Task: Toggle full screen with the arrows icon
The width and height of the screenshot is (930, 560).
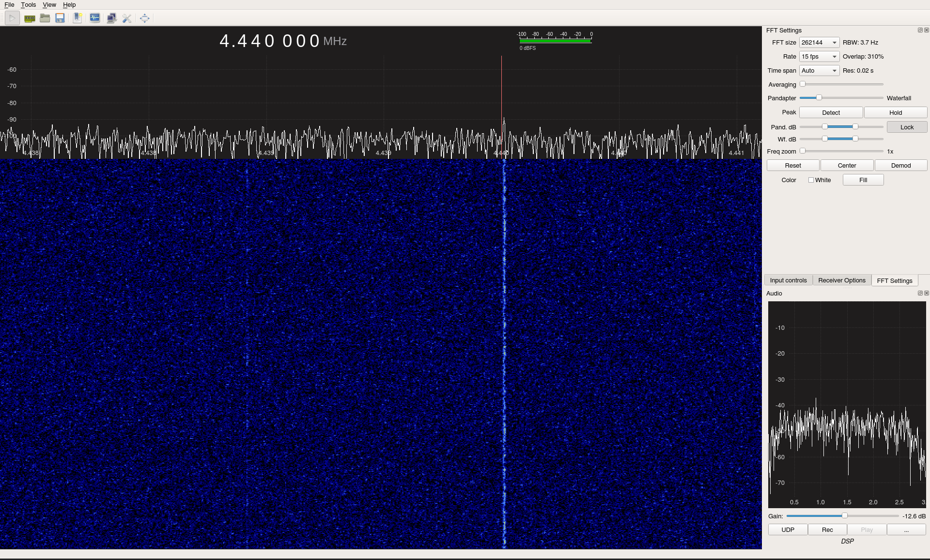Action: coord(144,18)
